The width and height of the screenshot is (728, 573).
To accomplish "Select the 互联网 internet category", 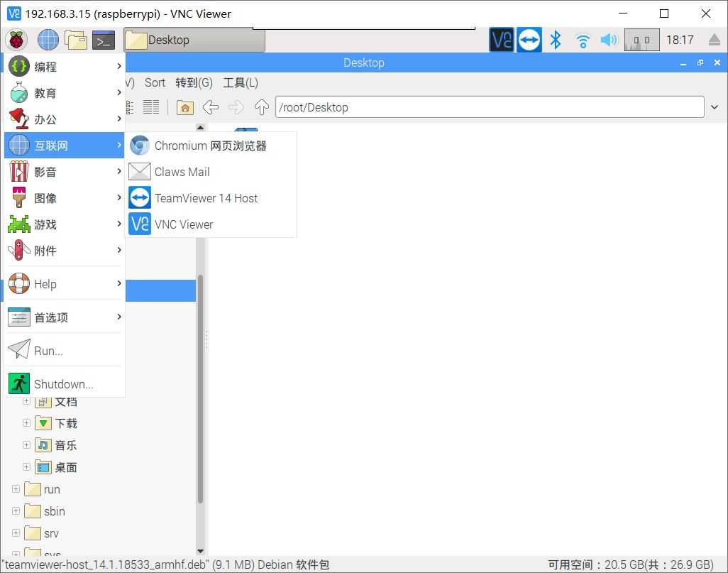I will click(64, 146).
